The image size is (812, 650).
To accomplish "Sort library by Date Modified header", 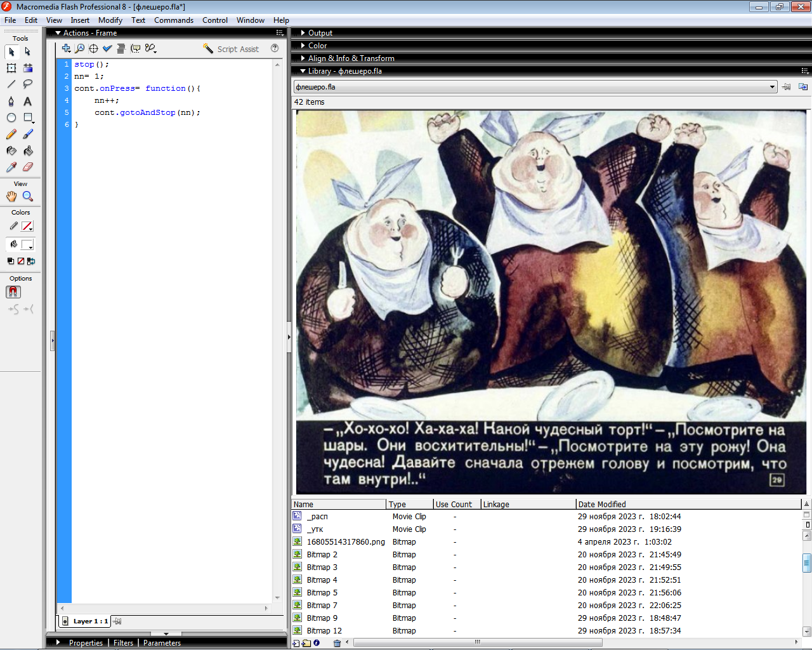I will [689, 504].
